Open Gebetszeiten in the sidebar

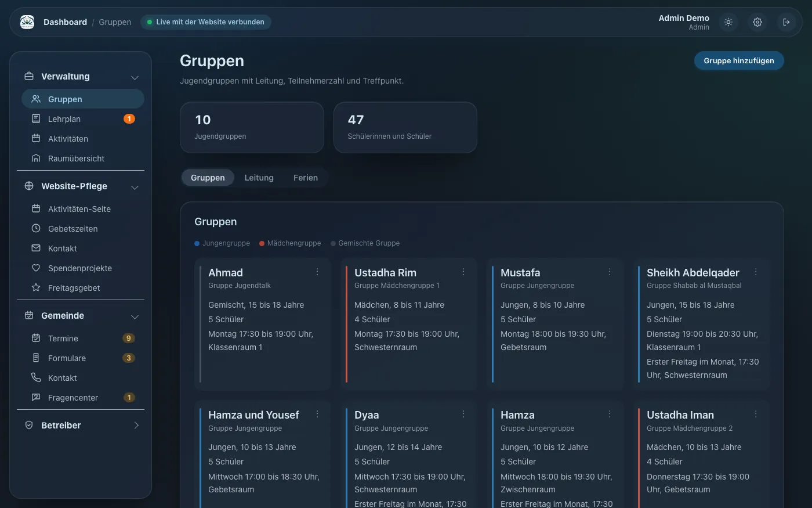[83, 229]
